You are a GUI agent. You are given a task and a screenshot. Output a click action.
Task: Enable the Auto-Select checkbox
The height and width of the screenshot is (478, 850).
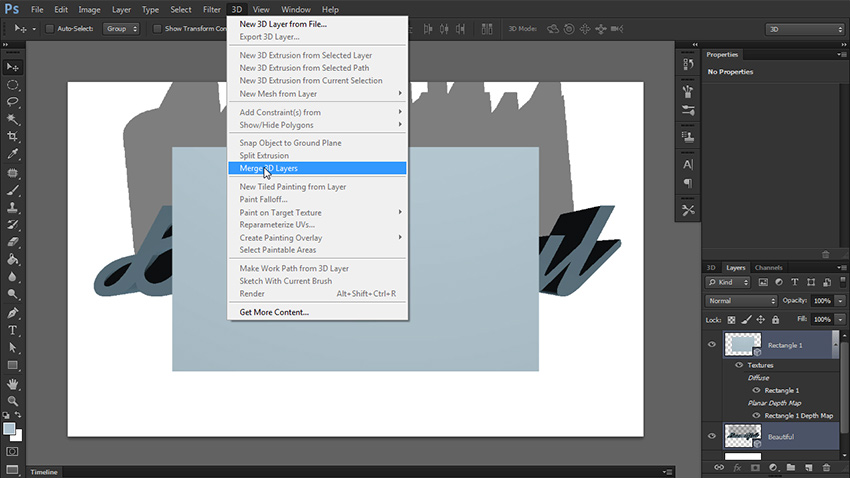pos(50,28)
